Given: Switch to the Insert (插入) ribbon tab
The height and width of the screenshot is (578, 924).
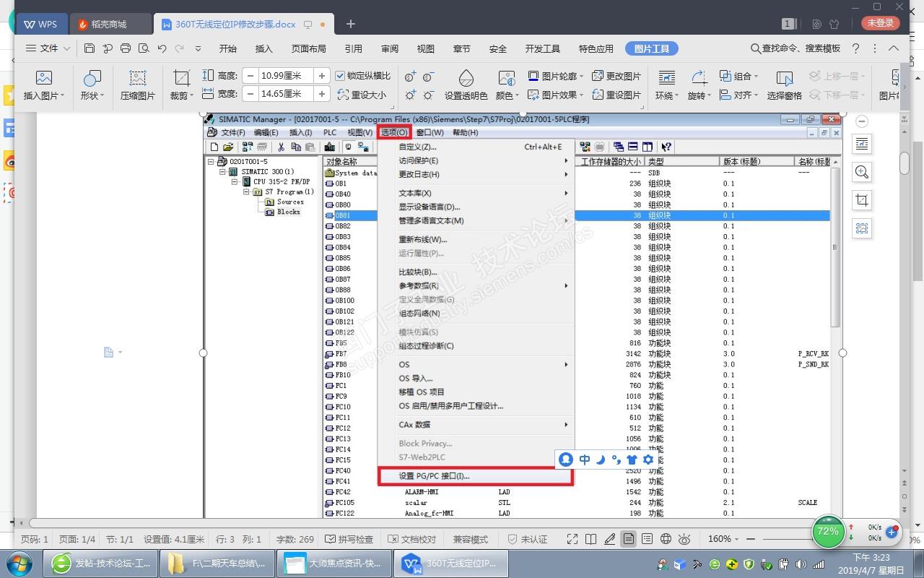Looking at the screenshot, I should point(264,48).
